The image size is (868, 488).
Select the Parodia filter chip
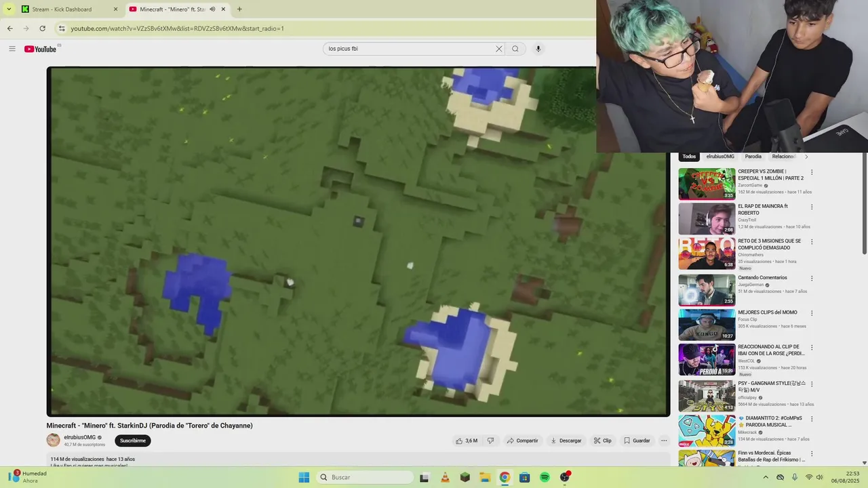point(753,157)
